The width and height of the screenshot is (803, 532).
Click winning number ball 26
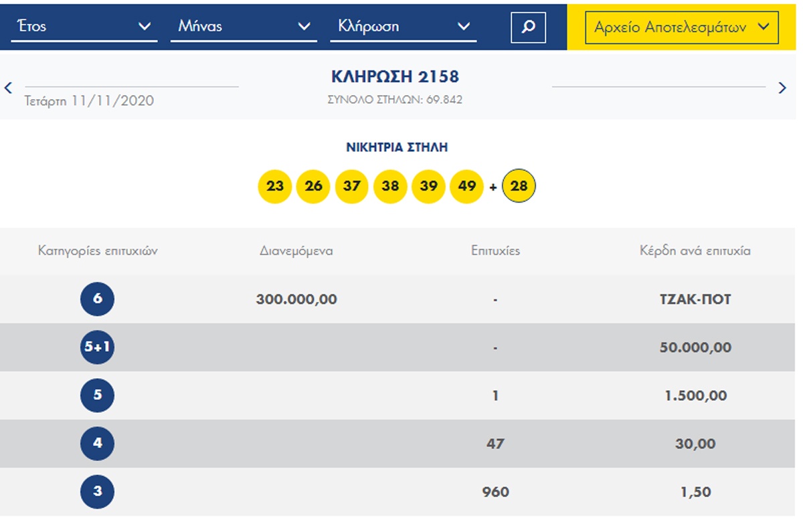click(313, 186)
